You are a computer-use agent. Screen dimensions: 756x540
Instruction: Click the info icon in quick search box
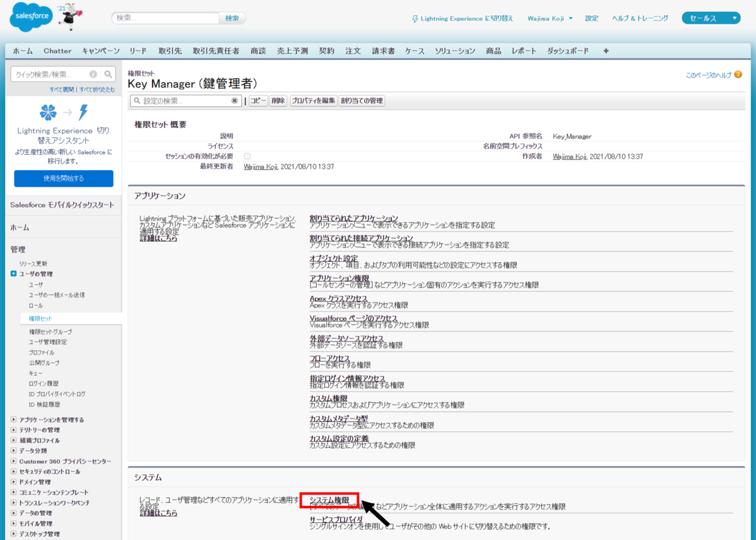coord(93,74)
